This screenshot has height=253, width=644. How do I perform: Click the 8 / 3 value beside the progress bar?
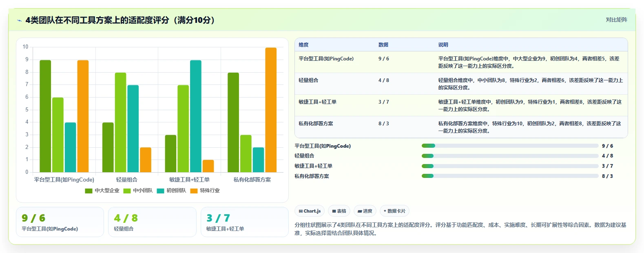pos(607,176)
